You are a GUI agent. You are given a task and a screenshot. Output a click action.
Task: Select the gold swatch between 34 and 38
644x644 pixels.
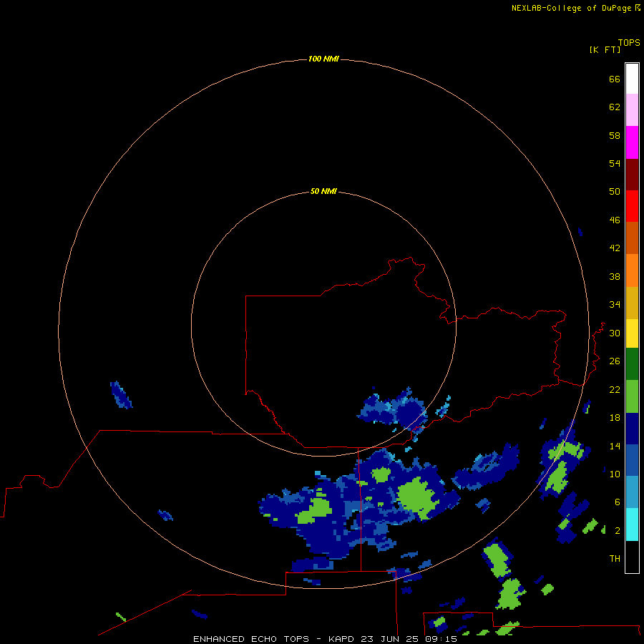coord(632,303)
